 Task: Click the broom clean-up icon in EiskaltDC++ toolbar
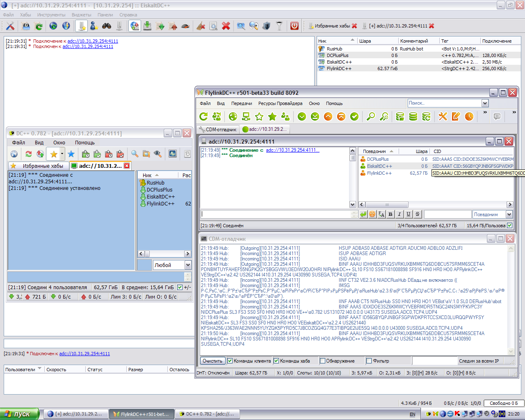[x=201, y=26]
